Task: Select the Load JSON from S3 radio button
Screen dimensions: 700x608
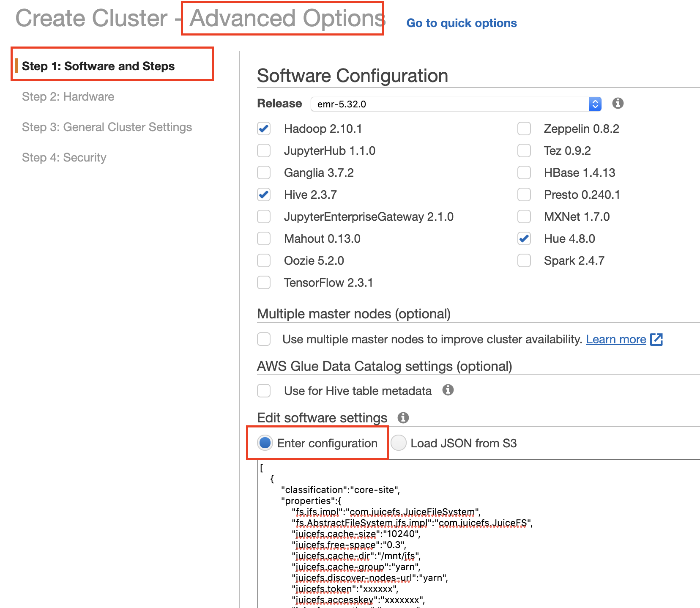Action: pyautogui.click(x=398, y=443)
